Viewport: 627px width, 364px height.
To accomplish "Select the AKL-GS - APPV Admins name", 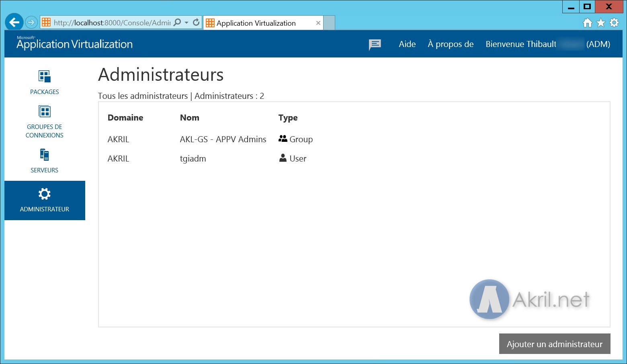I will tap(223, 139).
